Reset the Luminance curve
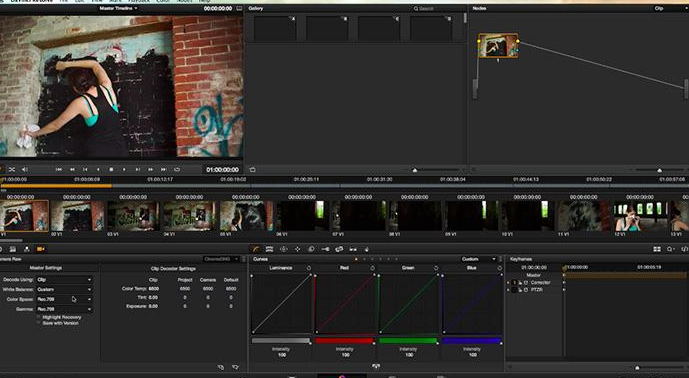The height and width of the screenshot is (378, 689). coord(308,268)
